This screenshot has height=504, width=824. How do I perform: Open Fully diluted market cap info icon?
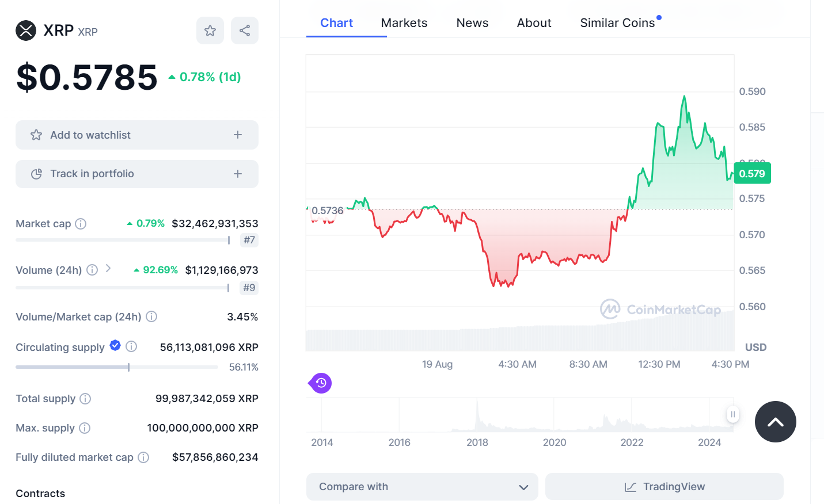(x=143, y=457)
